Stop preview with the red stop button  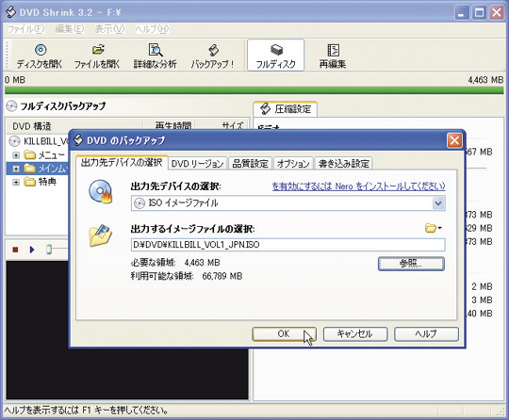click(15, 250)
